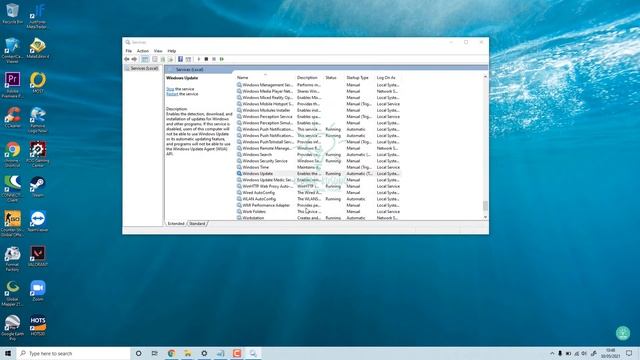Select the Counter-Strike desktop icon
Image resolution: width=640 pixels, height=360 pixels.
click(12, 224)
